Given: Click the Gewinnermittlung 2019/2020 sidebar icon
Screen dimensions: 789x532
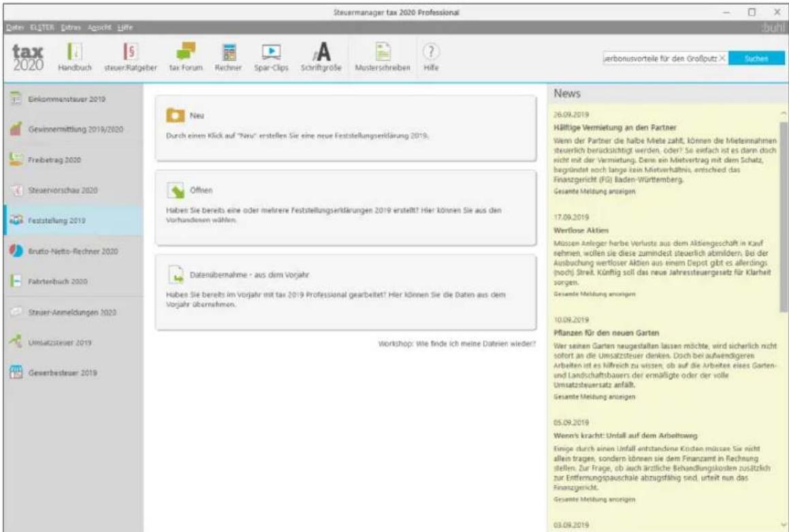Looking at the screenshot, I should click(x=16, y=129).
